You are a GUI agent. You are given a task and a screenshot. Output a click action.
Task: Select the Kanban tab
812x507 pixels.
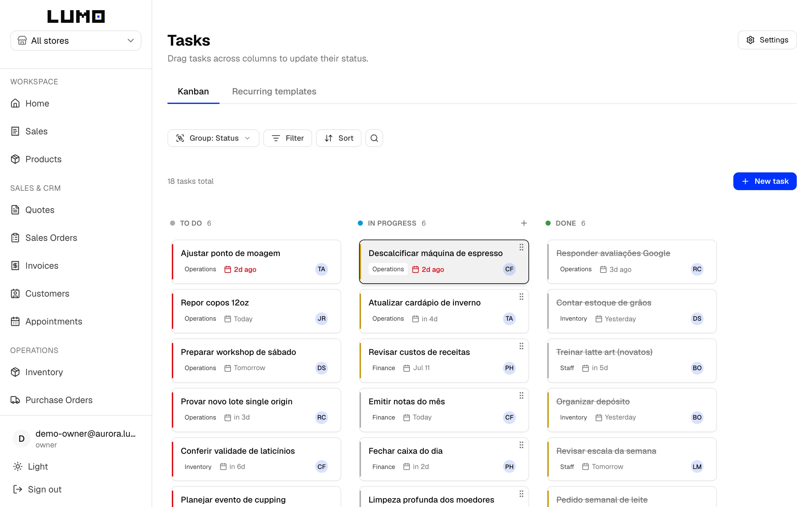(193, 92)
